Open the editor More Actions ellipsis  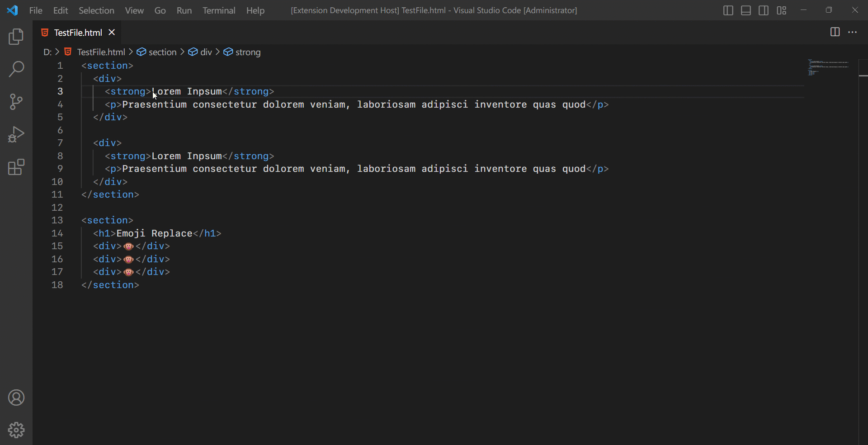(x=853, y=32)
